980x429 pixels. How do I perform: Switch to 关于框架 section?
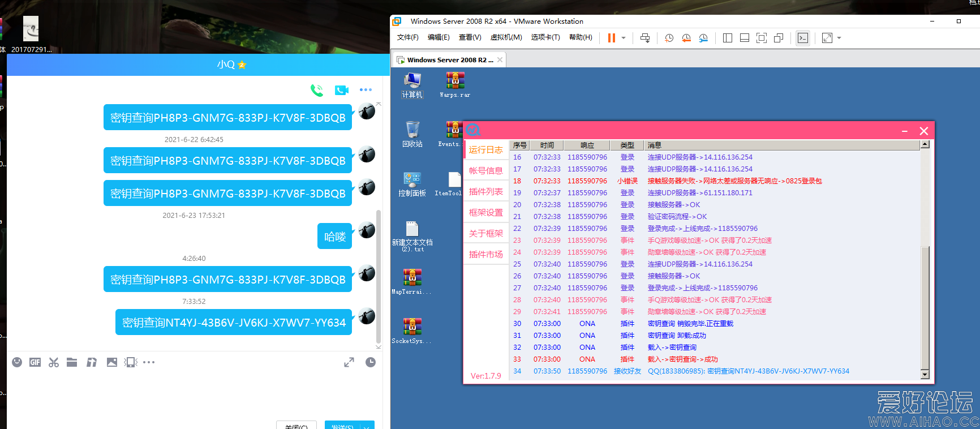pyautogui.click(x=486, y=234)
